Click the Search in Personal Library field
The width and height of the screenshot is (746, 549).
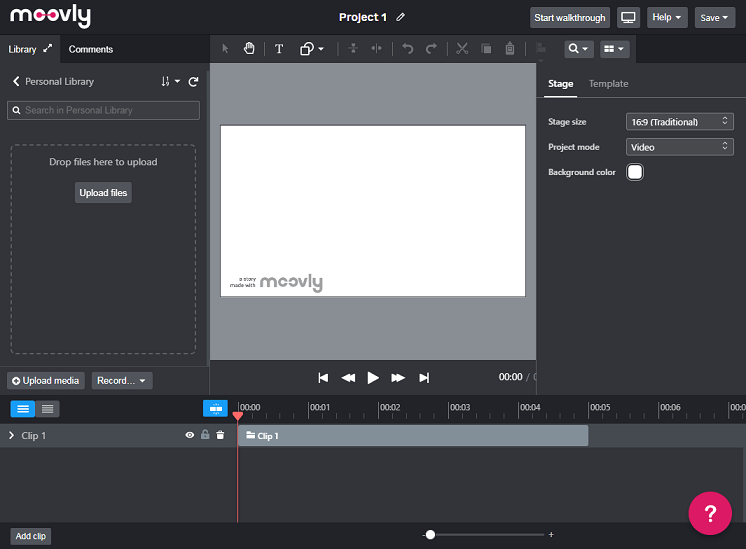click(x=103, y=110)
